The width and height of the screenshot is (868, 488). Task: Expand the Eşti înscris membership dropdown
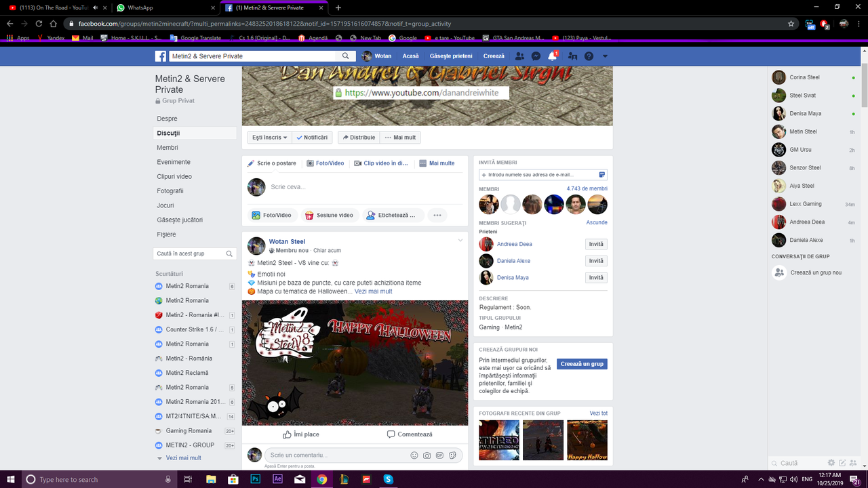coord(269,137)
